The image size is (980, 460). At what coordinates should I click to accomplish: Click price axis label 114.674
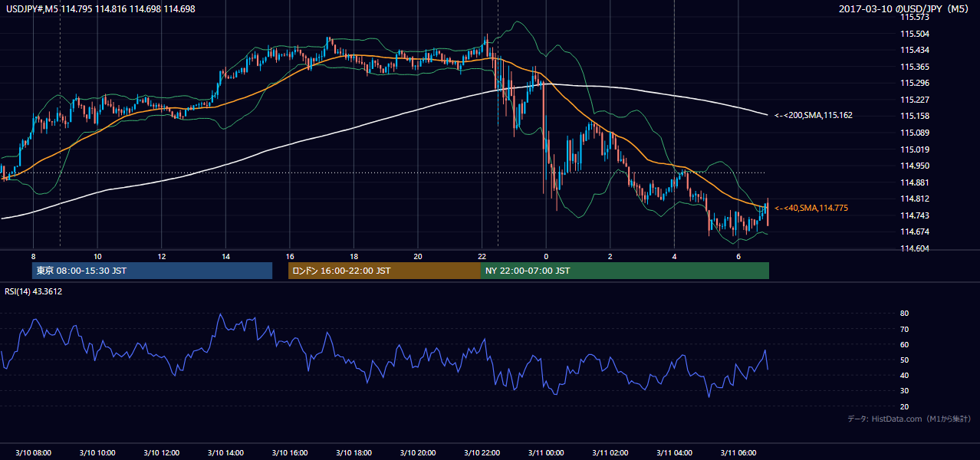(x=914, y=232)
